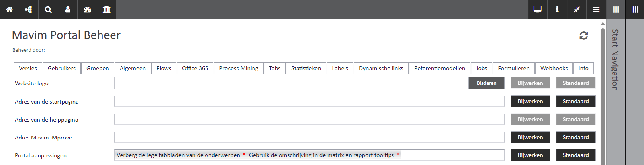Click the 'Website logo' label
The width and height of the screenshot is (644, 165).
tap(31, 83)
